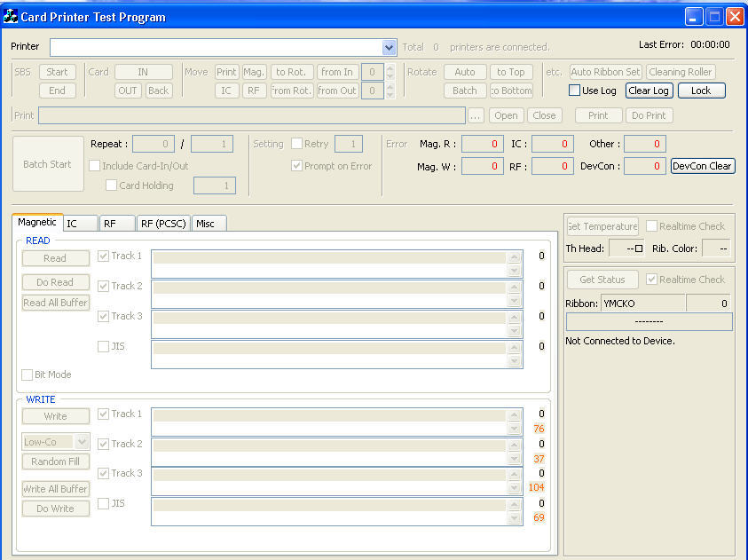Click the Get Temperature button

click(602, 226)
